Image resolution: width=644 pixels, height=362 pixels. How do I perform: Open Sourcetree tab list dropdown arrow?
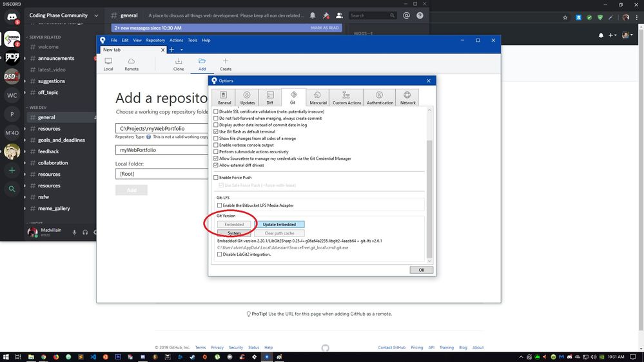point(182,50)
